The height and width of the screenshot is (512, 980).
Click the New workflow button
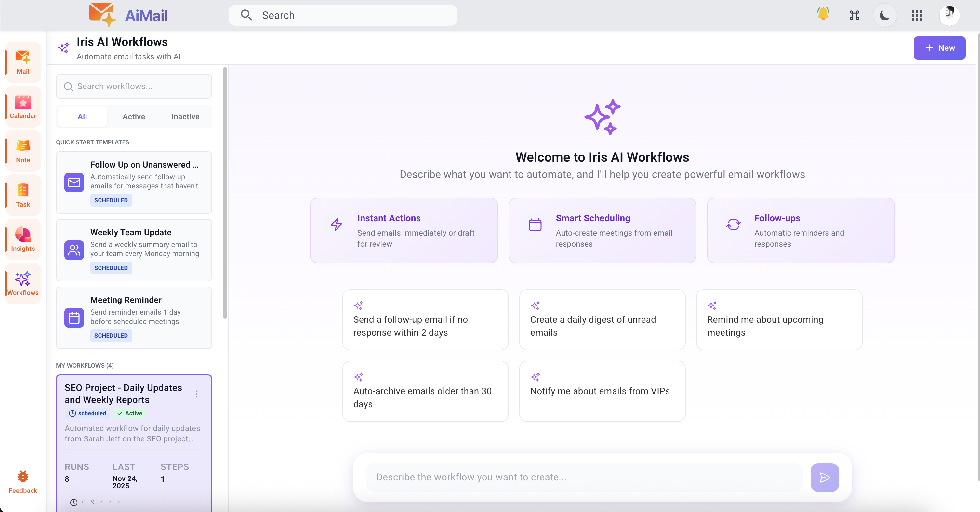939,47
